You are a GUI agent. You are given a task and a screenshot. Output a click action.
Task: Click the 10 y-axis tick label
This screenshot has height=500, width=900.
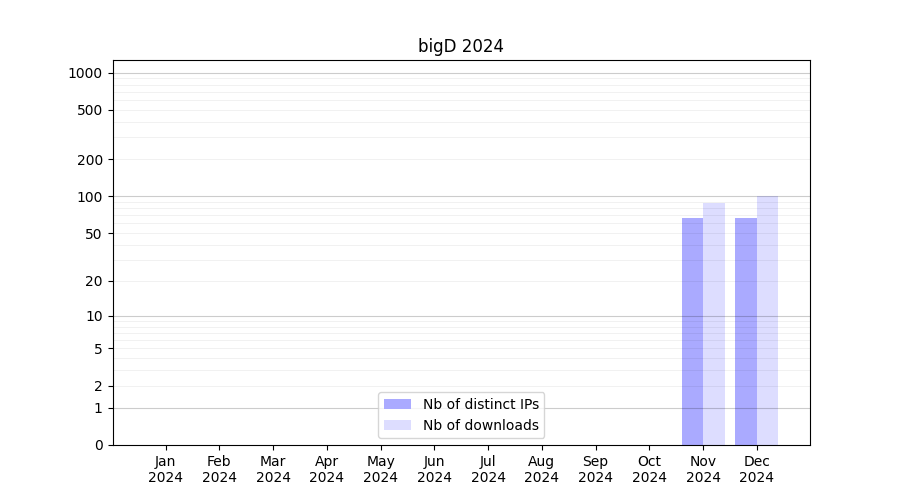95,316
